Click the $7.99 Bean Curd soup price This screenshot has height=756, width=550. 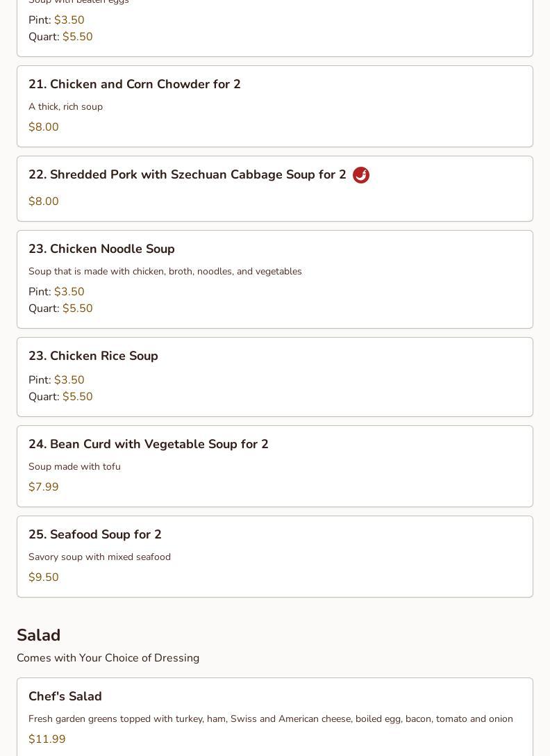click(x=43, y=486)
